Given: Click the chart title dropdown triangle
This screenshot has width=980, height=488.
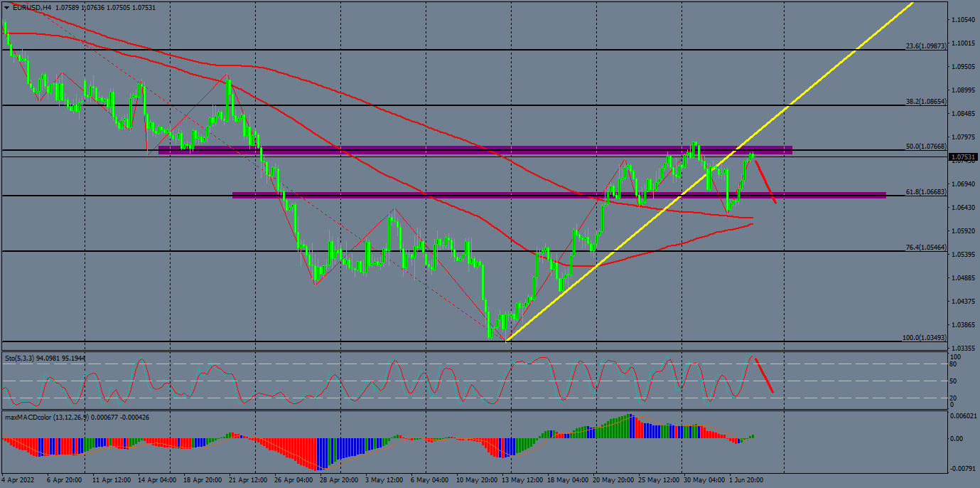Looking at the screenshot, I should (x=6, y=7).
